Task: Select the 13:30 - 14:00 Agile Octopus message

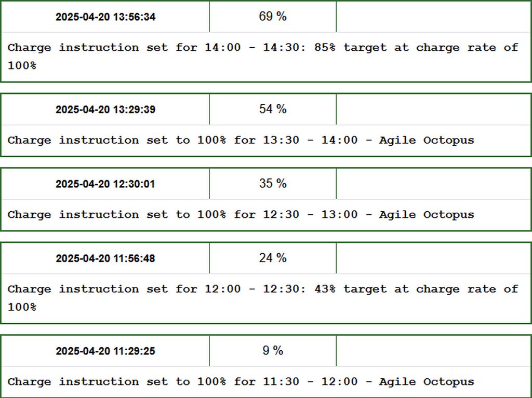Action: [x=241, y=140]
